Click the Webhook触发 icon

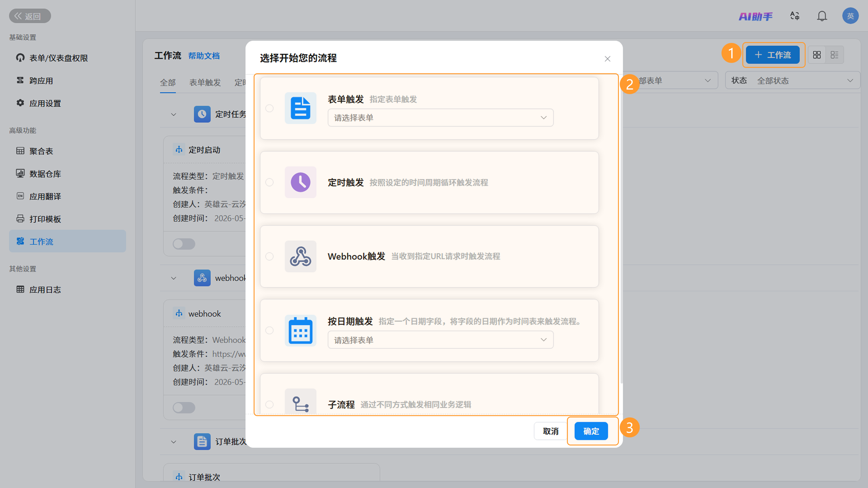click(301, 256)
